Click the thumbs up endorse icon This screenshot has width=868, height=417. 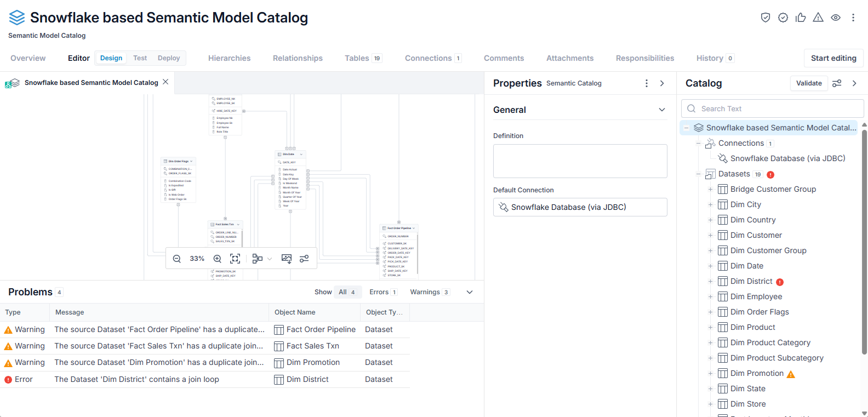(801, 18)
